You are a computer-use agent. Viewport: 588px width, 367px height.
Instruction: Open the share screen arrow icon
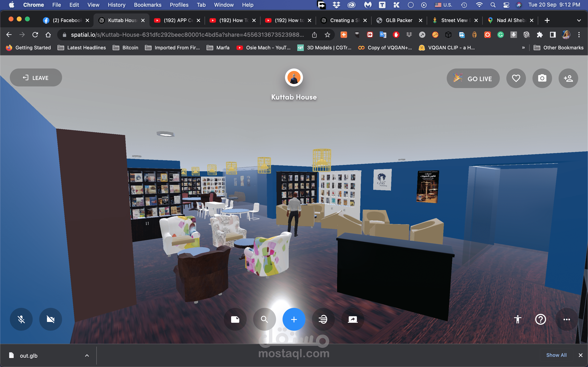point(353,319)
